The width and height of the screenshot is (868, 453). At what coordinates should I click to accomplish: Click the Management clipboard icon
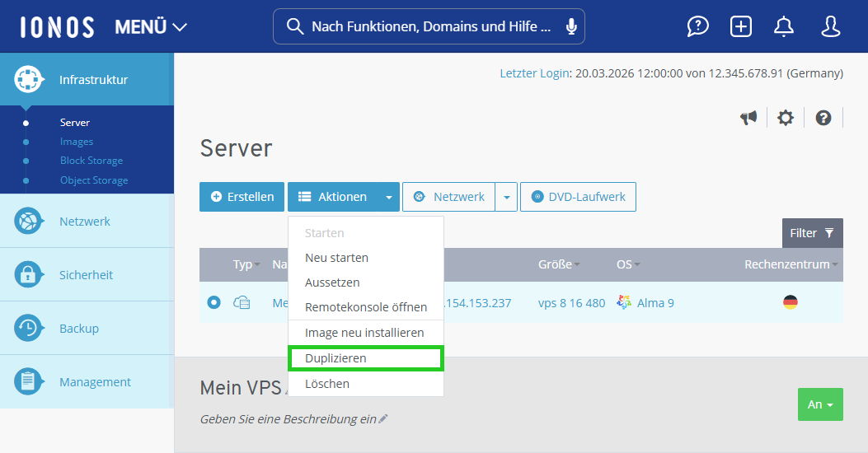(x=28, y=382)
